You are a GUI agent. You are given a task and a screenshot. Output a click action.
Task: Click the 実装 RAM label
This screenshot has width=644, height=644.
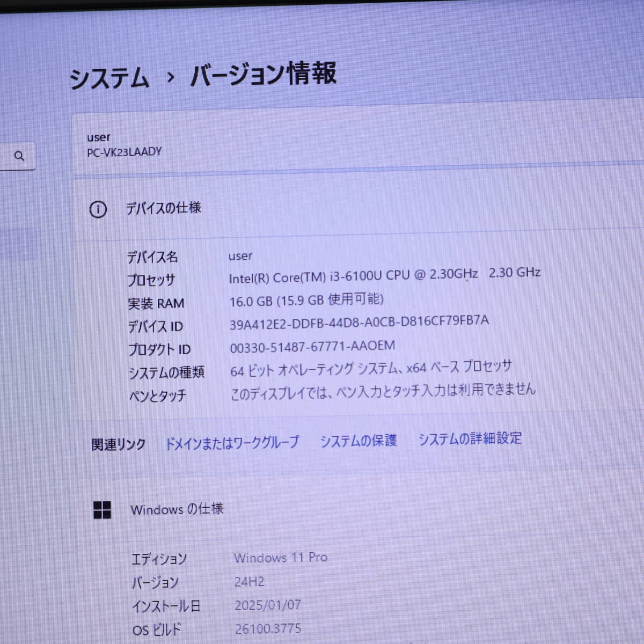tap(156, 304)
